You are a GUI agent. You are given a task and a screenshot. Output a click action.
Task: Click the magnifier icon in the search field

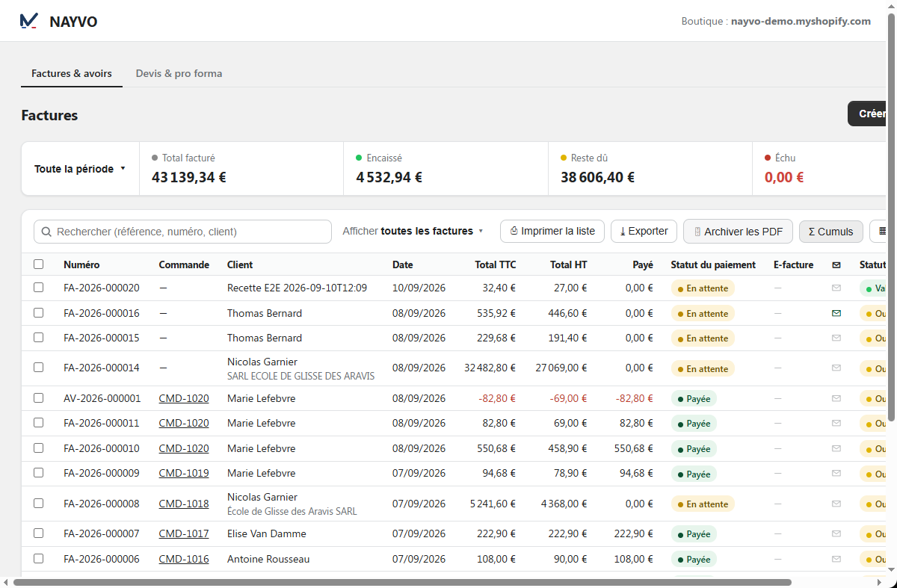click(47, 232)
